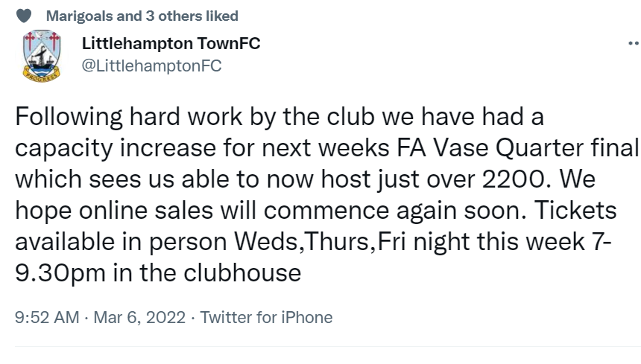Click "capacity increase" phrase in tweet

pyautogui.click(x=116, y=149)
